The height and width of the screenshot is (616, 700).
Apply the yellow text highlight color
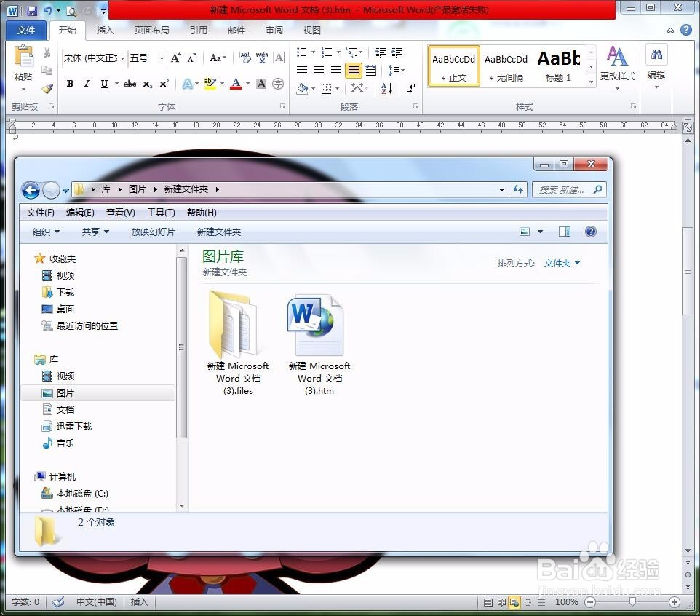pyautogui.click(x=210, y=84)
